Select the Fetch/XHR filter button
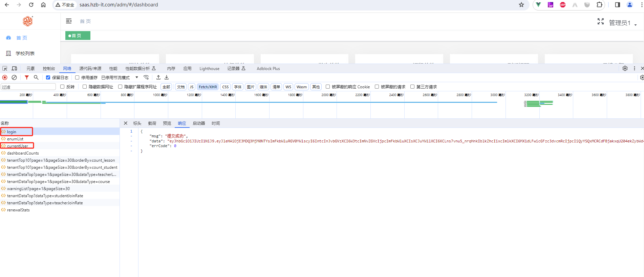This screenshot has height=277, width=644. (208, 87)
